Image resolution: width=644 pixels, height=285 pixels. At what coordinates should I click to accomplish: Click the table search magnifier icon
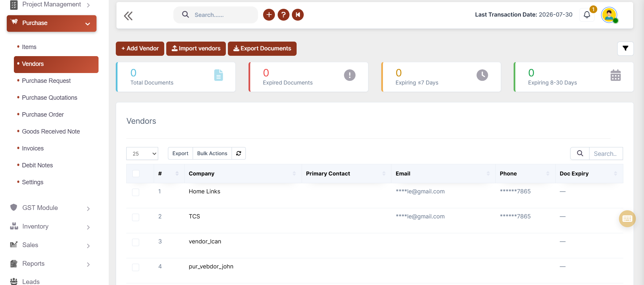click(x=580, y=153)
